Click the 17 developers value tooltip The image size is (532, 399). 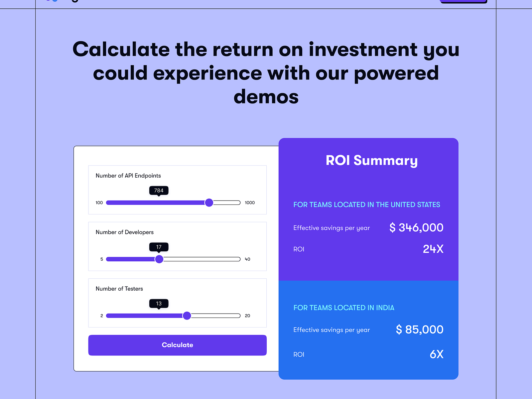click(x=159, y=247)
